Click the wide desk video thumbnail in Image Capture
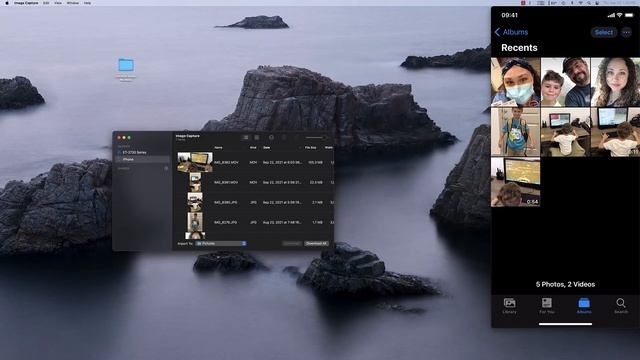 [195, 162]
